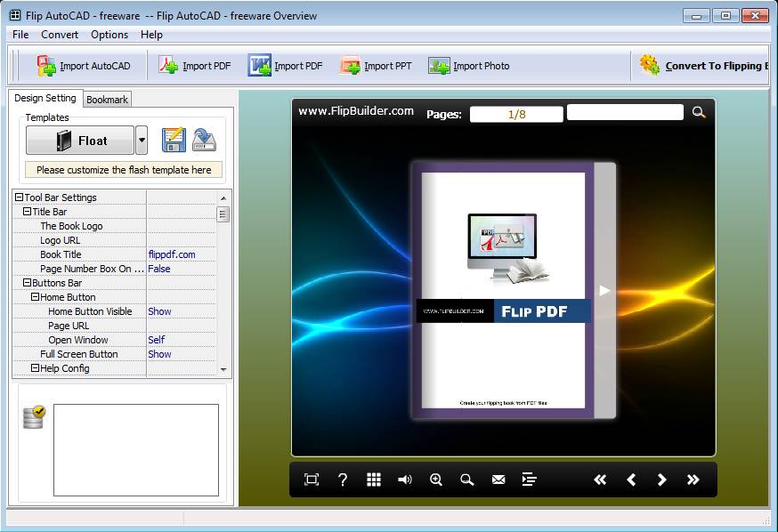Click the page number input box
Screen dimensions: 778x532
click(x=516, y=114)
